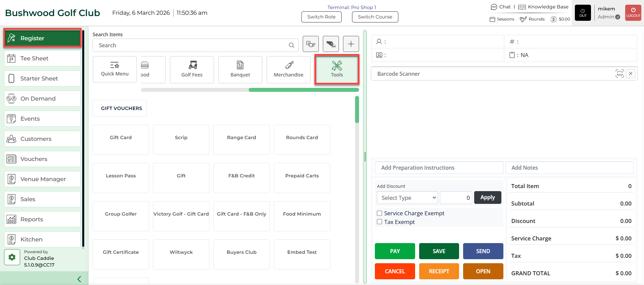Click the horizontal category scrollbar
The image size is (644, 285).
point(303,90)
